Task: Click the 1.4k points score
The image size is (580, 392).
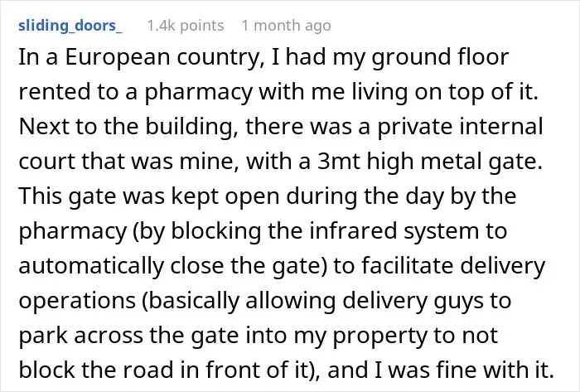Action: point(186,26)
